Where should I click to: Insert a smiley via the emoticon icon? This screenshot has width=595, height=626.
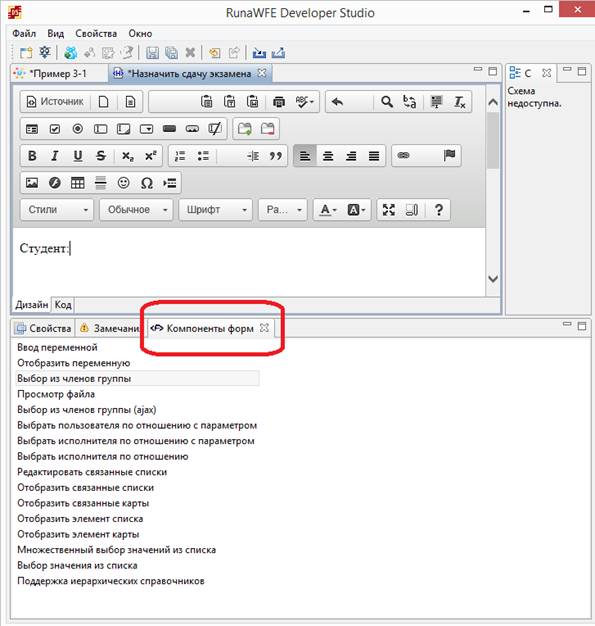(x=123, y=183)
